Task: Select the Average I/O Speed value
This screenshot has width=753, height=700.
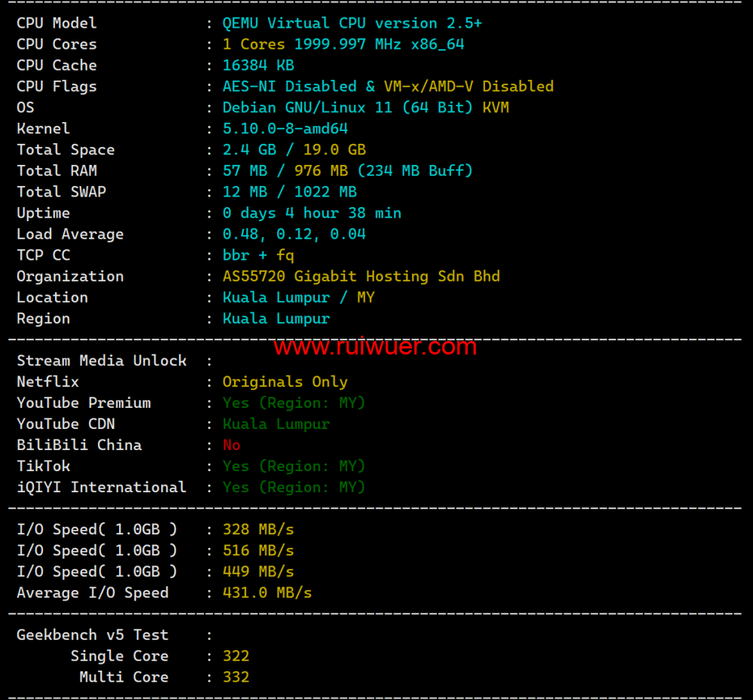Action: (x=267, y=592)
